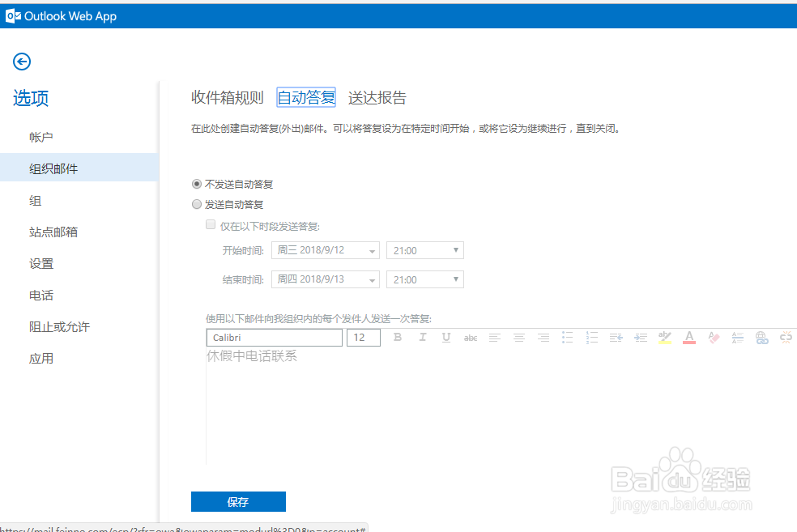Open the font color picker
The image size is (797, 532).
point(689,338)
